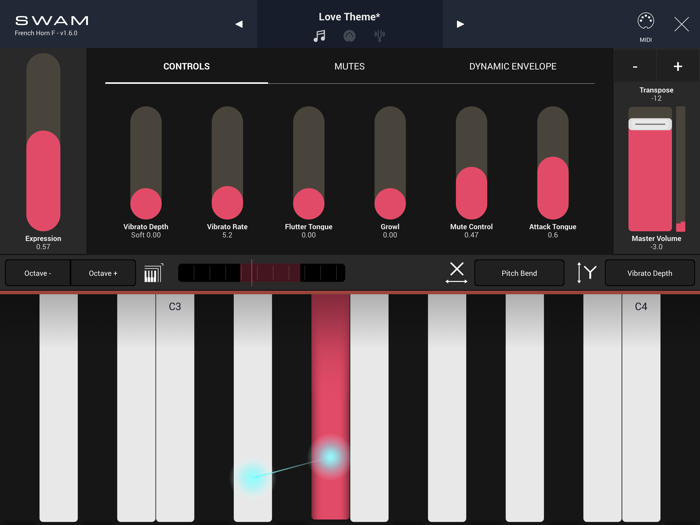This screenshot has width=700, height=525.
Task: Increase transpose with the plus button
Action: click(677, 67)
